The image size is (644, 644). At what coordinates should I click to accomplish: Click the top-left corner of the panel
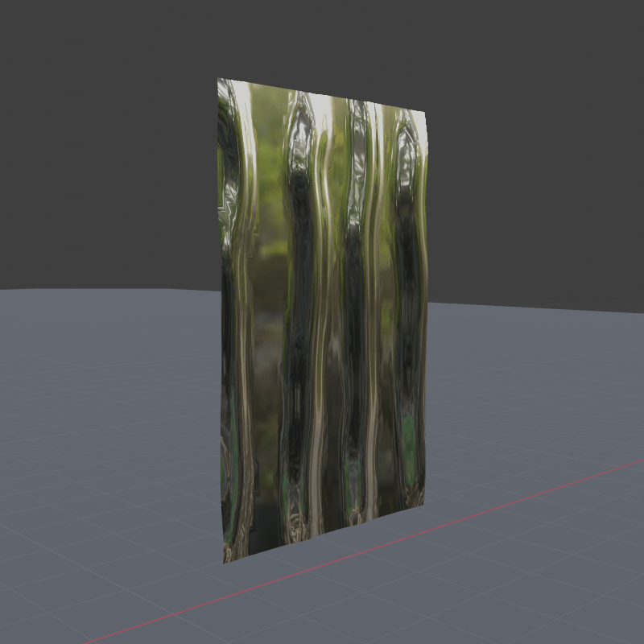220,80
